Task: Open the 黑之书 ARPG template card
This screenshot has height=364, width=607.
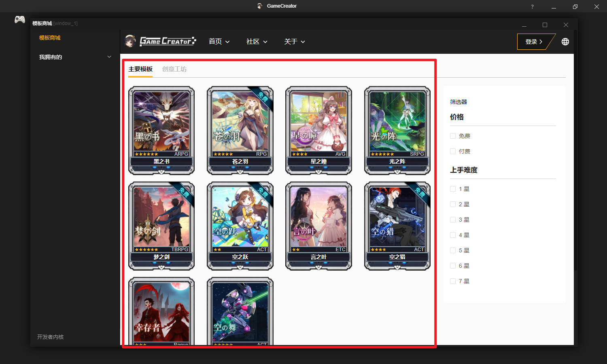Action: [x=161, y=130]
